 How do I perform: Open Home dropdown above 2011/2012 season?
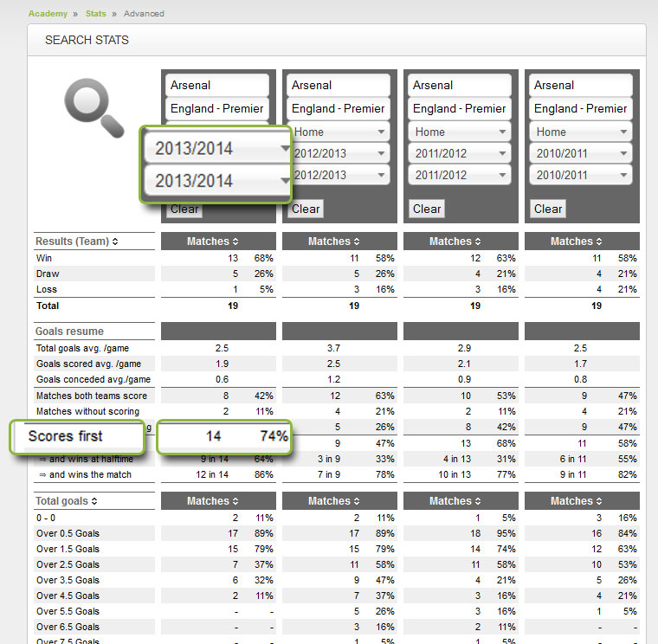(459, 132)
